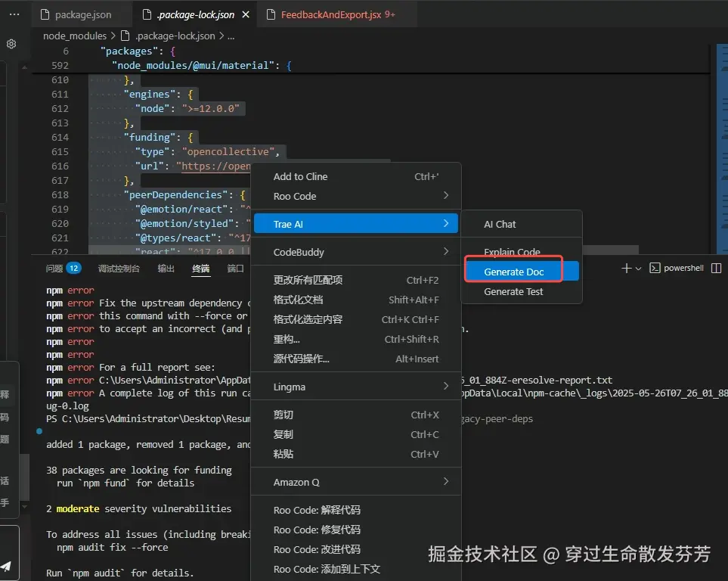728x581 pixels.
Task: Select AI Chat in Trae AI submenu
Action: point(522,224)
